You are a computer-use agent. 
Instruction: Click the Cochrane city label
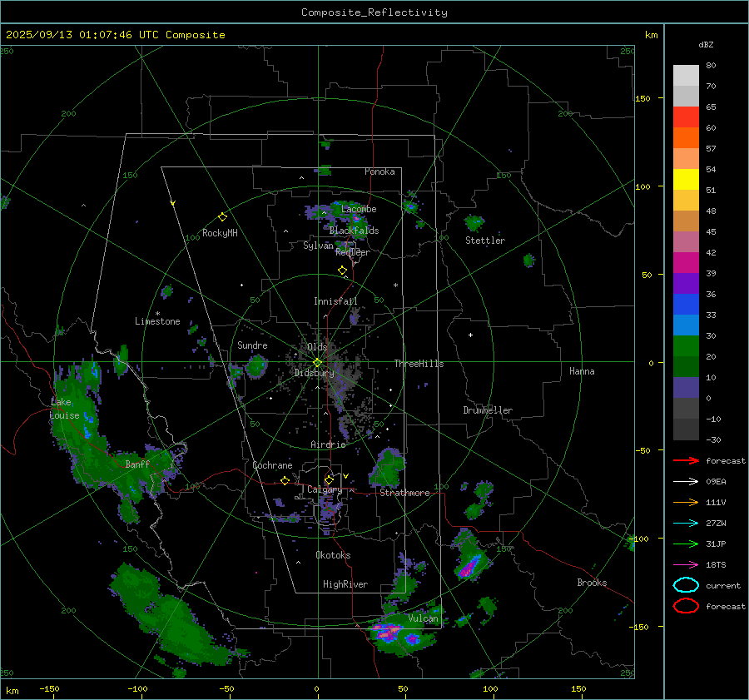pos(272,465)
